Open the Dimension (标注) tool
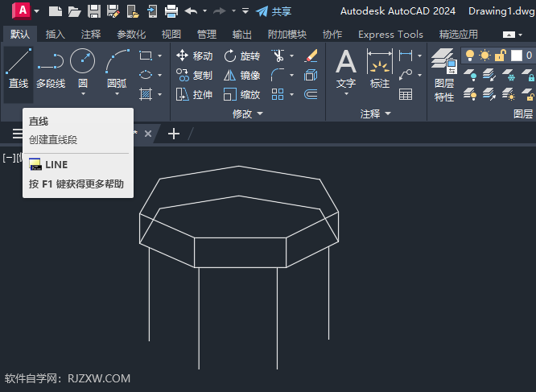This screenshot has height=392, width=536. [380, 68]
